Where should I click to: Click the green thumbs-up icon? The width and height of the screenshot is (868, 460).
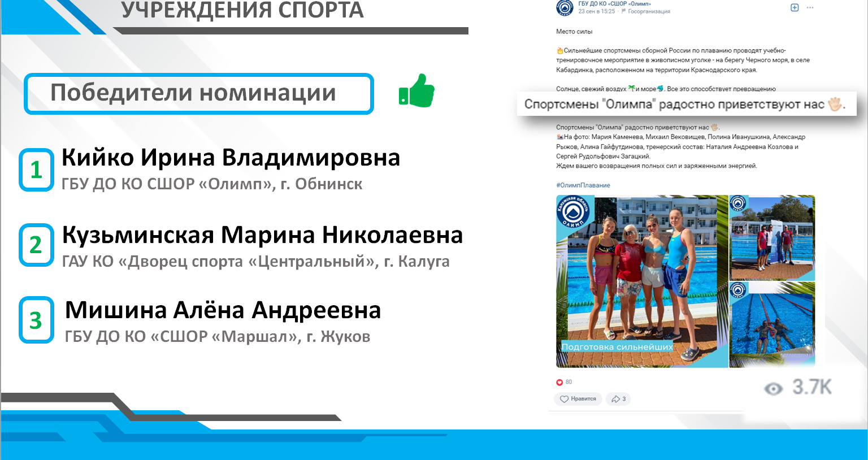click(416, 92)
